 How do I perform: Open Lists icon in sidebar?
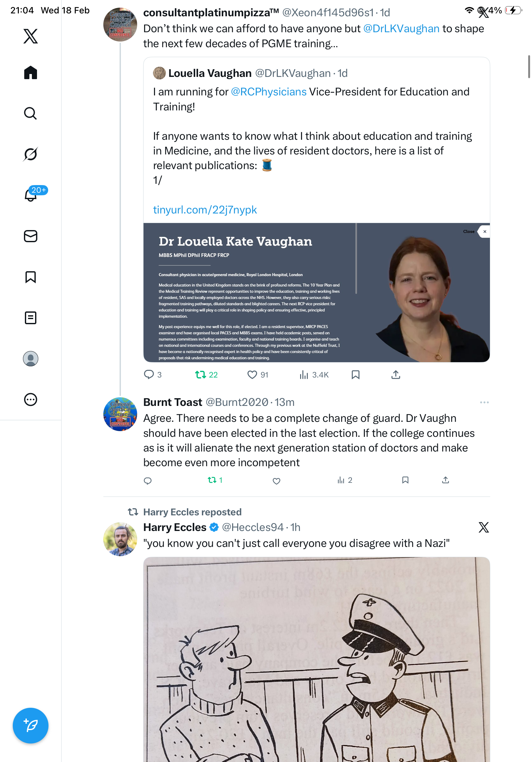pyautogui.click(x=31, y=317)
